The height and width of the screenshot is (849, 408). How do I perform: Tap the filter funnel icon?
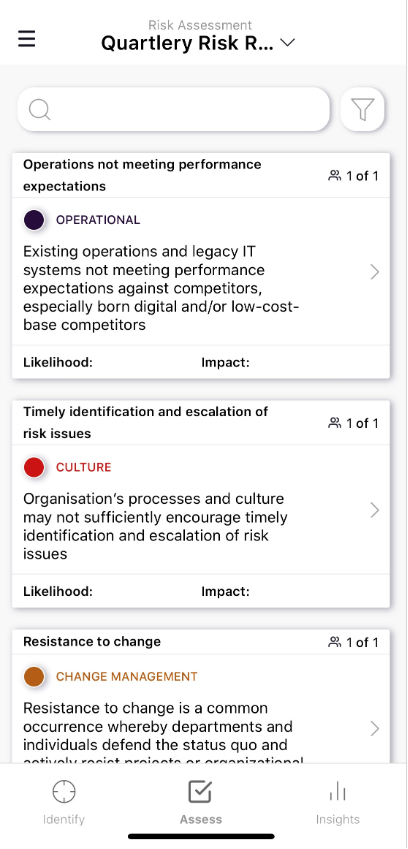pyautogui.click(x=363, y=109)
